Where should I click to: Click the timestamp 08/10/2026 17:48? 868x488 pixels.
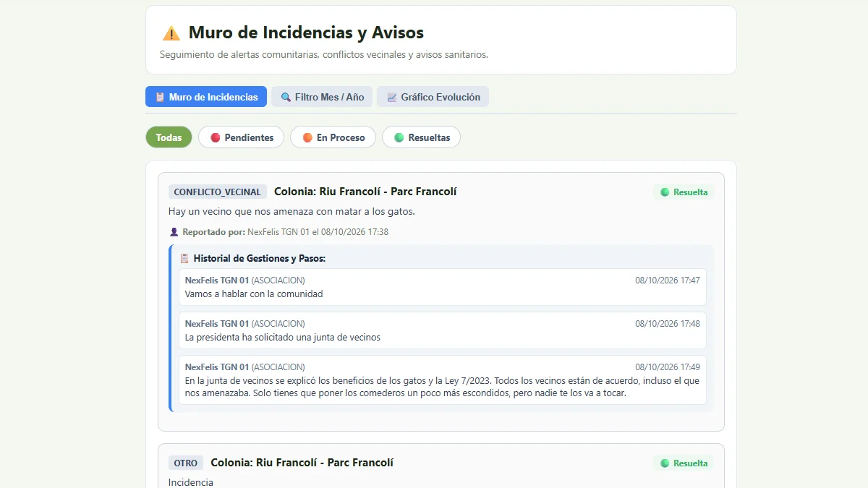pyautogui.click(x=668, y=324)
